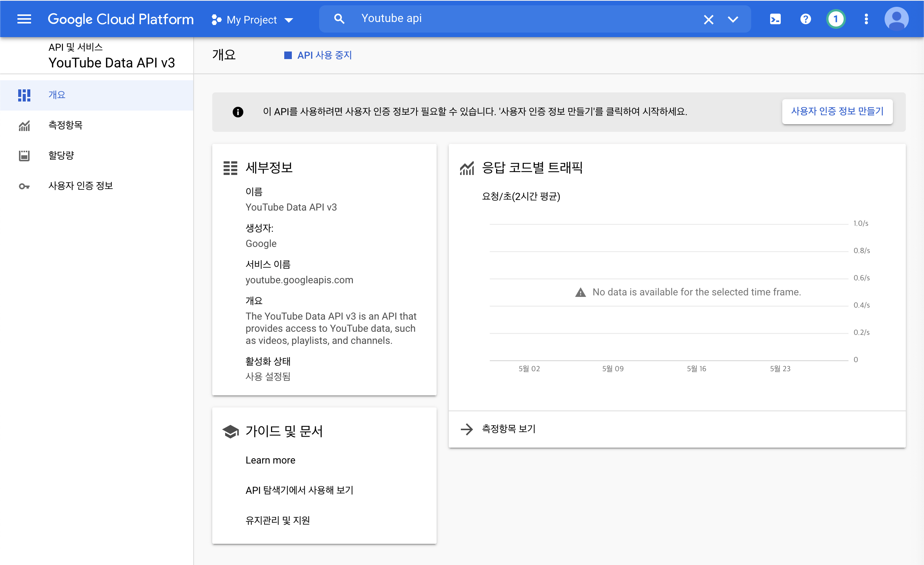
Task: Click the blue stop square icon
Action: pyautogui.click(x=288, y=55)
